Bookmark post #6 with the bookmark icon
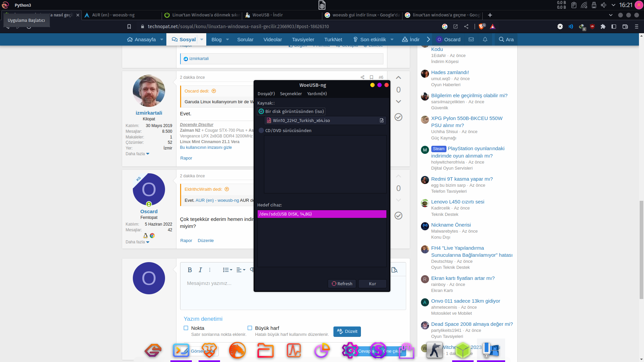This screenshot has height=362, width=644. [x=371, y=77]
